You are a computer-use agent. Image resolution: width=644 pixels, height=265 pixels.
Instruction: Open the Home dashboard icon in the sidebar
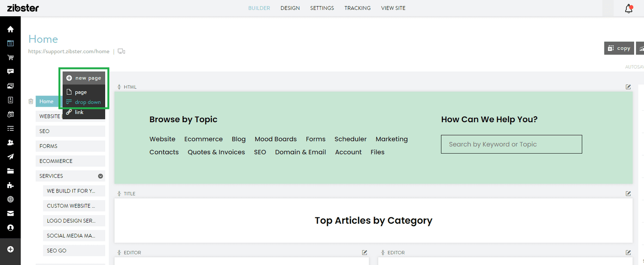point(10,29)
